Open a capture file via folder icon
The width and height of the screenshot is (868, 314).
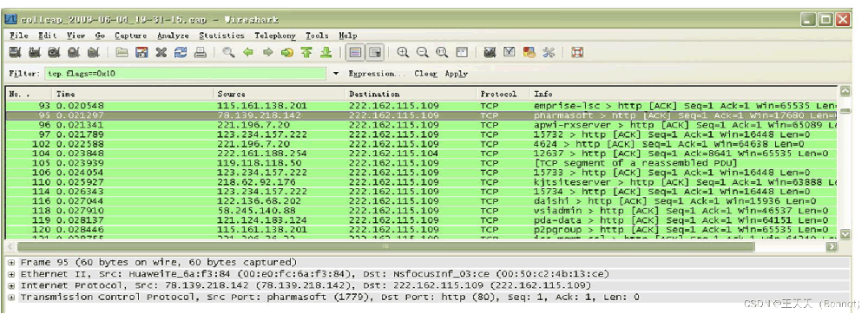[122, 53]
